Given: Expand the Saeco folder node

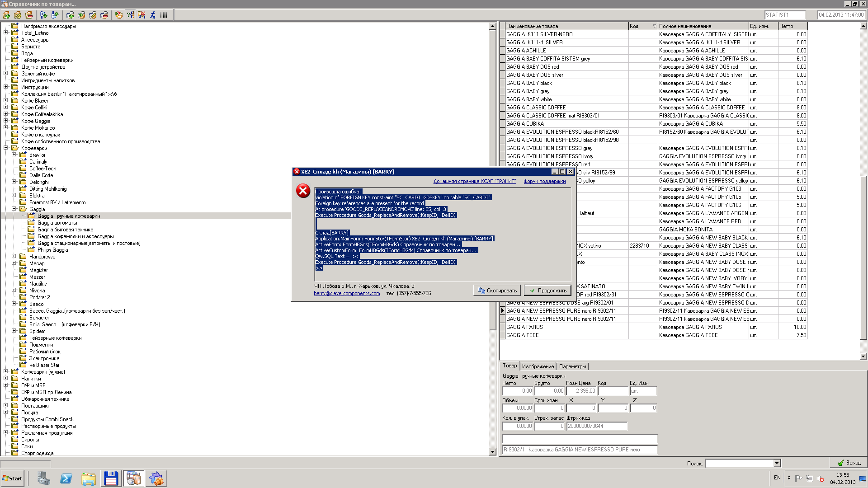Looking at the screenshot, I should click(14, 304).
